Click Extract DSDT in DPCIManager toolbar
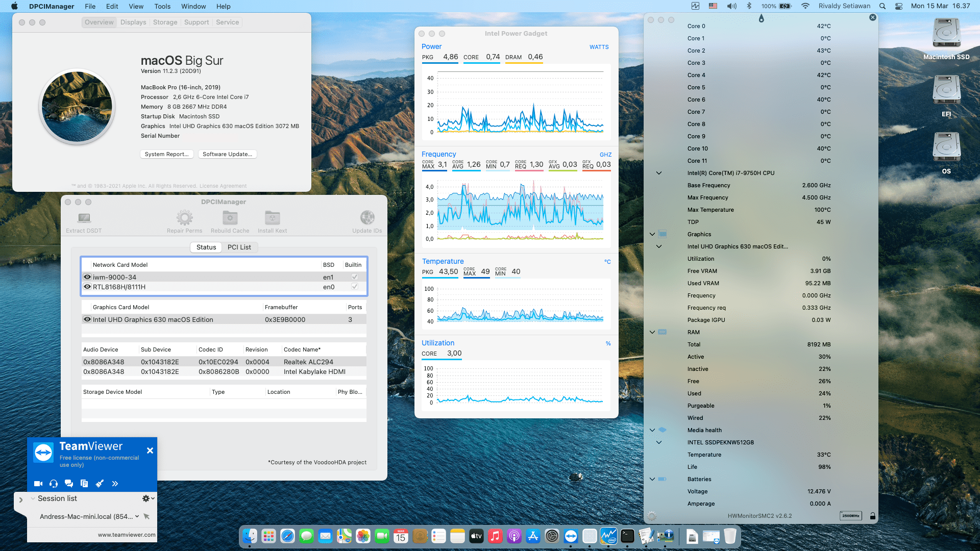 click(84, 222)
